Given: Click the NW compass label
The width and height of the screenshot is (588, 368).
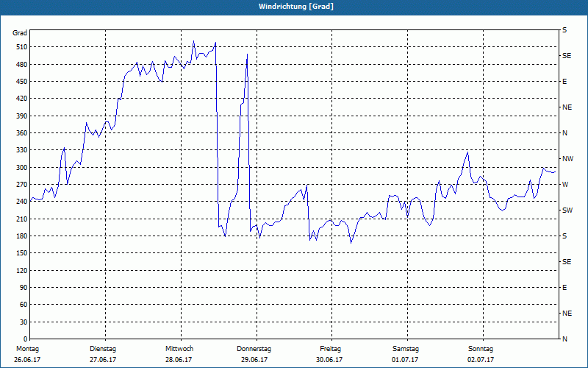Looking at the screenshot, I should (567, 159).
